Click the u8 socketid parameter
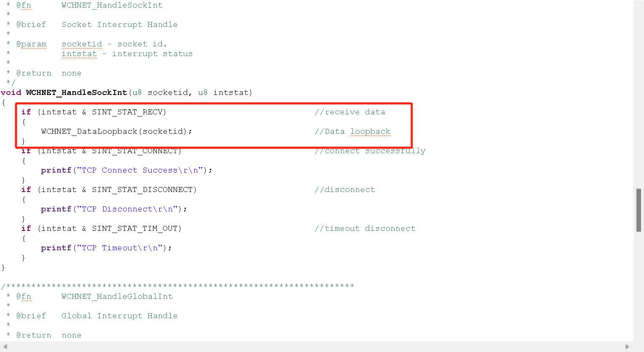Image resolution: width=644 pixels, height=352 pixels. [x=160, y=92]
